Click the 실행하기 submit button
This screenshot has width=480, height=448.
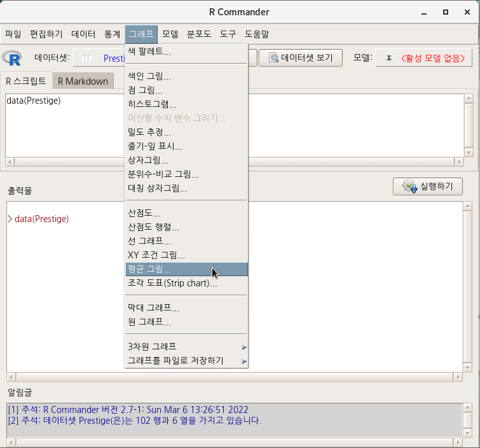click(x=428, y=186)
